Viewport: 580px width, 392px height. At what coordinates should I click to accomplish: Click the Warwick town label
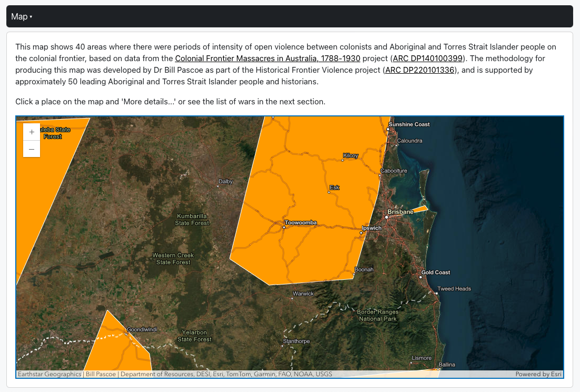(x=303, y=293)
